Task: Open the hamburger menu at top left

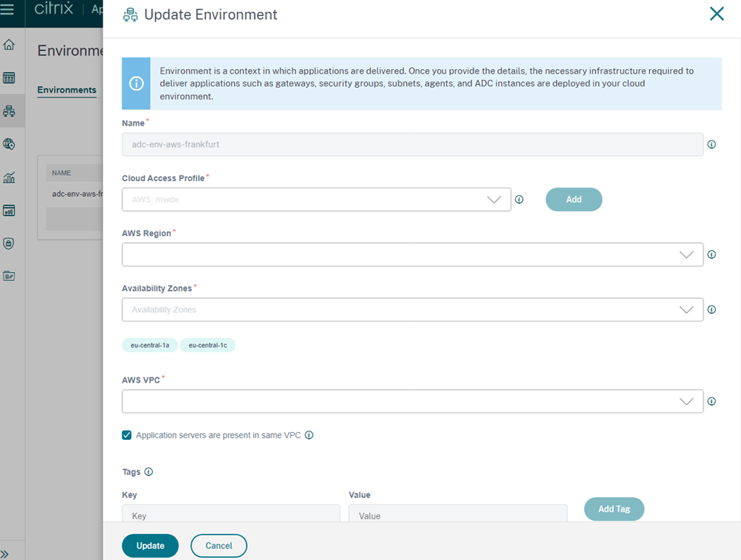Action: (x=8, y=10)
